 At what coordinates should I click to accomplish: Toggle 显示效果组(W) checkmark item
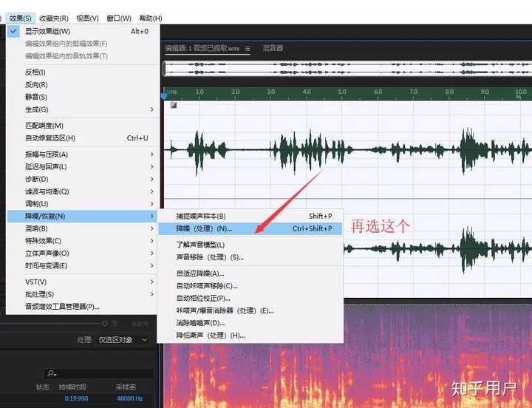point(83,31)
